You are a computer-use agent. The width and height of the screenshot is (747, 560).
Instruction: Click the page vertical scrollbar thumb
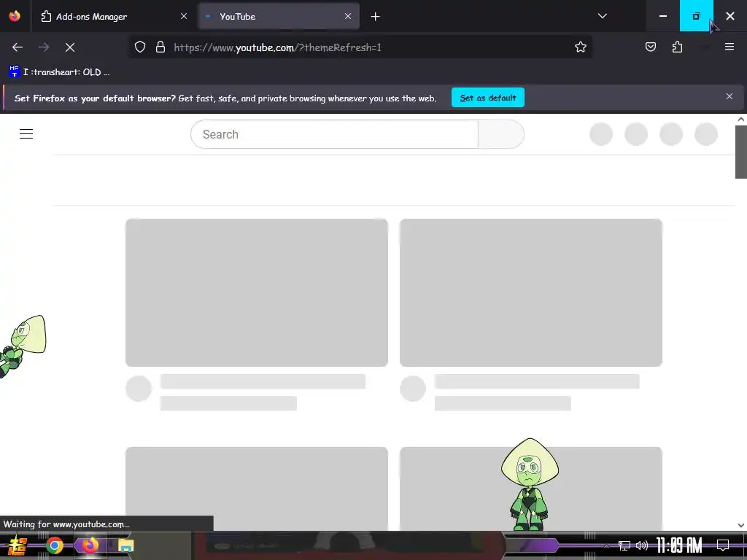point(741,152)
